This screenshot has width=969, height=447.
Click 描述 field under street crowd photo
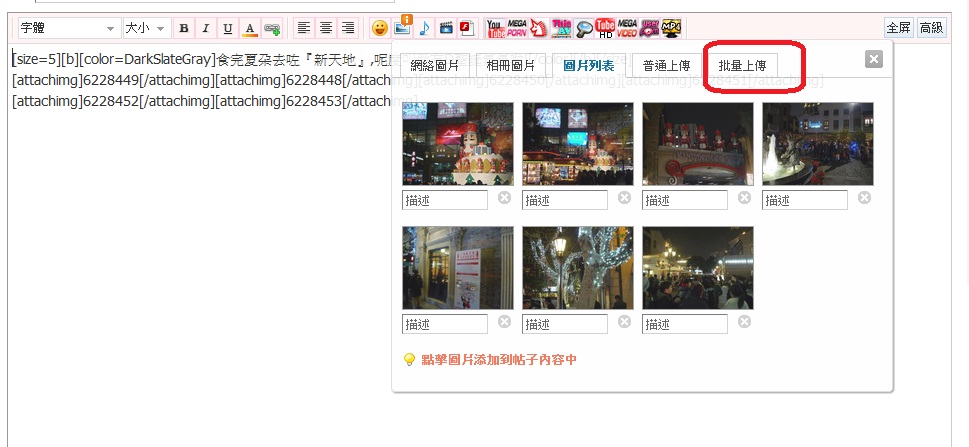[x=685, y=324]
